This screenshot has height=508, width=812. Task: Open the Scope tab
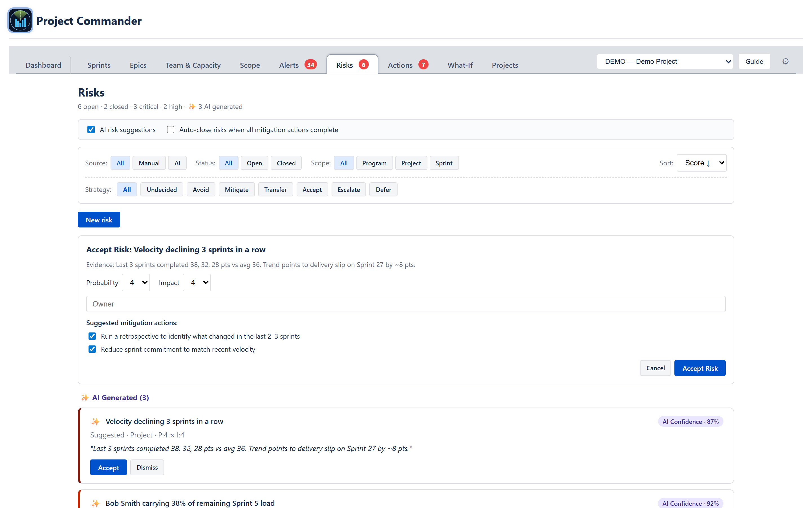250,65
